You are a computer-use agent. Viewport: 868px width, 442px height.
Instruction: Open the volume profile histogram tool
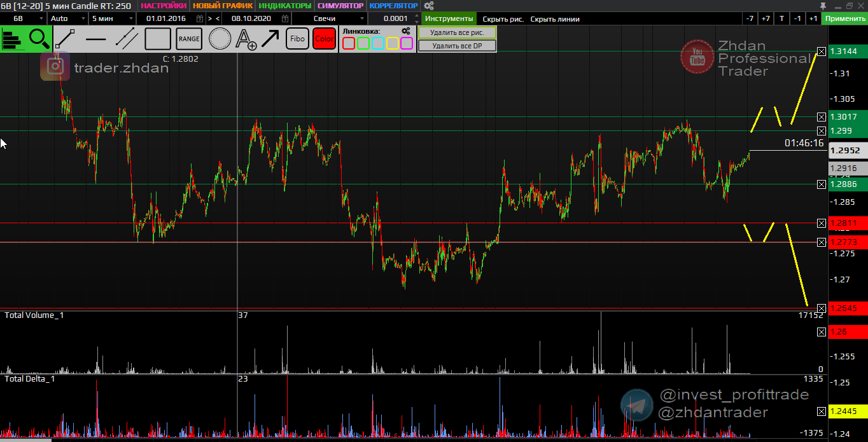pyautogui.click(x=13, y=39)
